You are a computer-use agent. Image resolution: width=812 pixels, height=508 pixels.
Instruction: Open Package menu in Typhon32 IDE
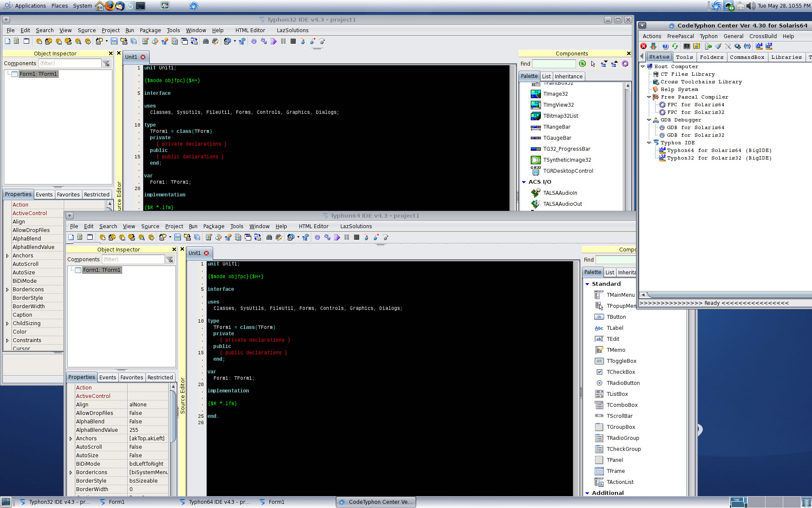pyautogui.click(x=150, y=30)
